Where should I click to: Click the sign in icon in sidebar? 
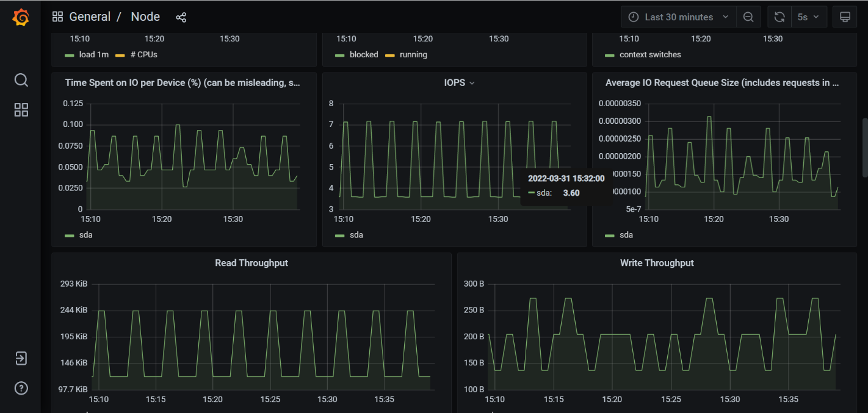21,358
